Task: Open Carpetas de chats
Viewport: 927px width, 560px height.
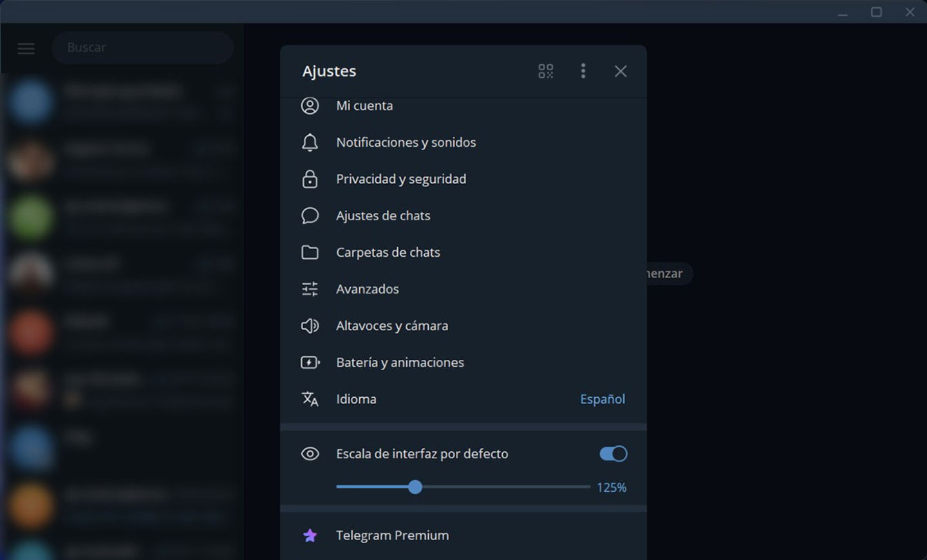Action: (x=464, y=252)
